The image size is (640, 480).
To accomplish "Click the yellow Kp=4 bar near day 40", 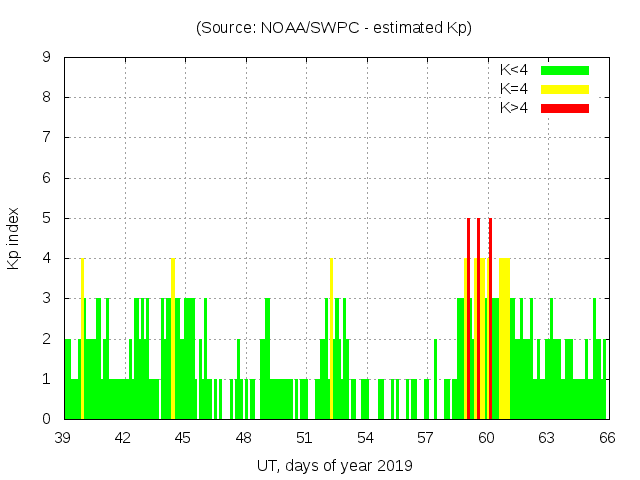I will pos(82,340).
